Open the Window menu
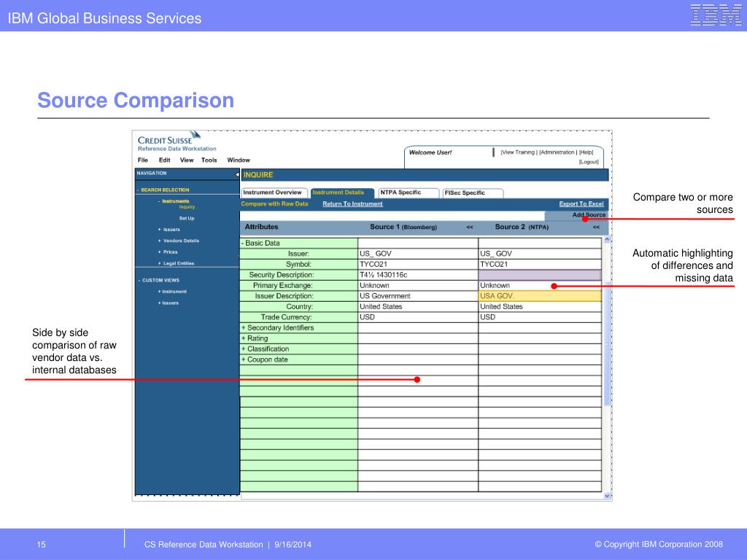The width and height of the screenshot is (747, 560). click(x=239, y=160)
